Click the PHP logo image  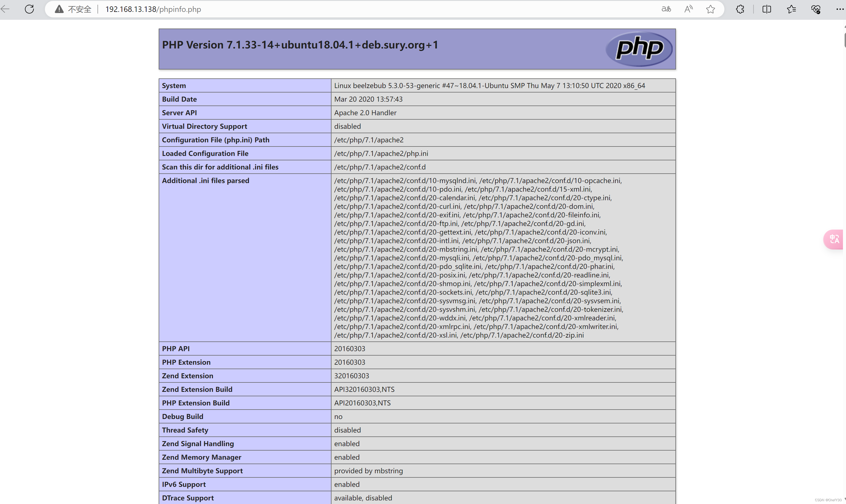point(639,49)
